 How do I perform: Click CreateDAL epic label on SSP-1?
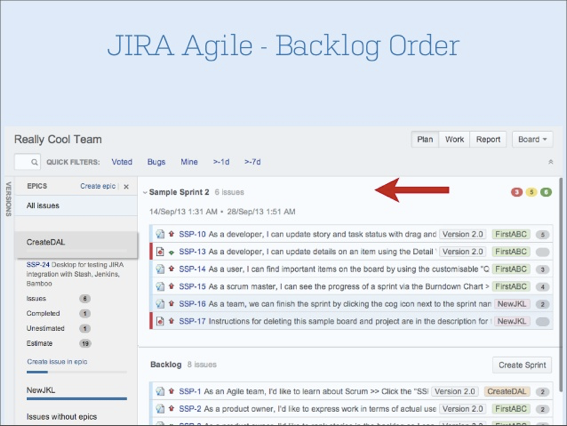point(507,392)
